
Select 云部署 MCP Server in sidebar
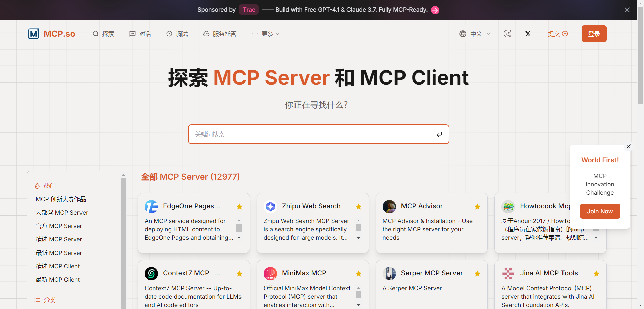coord(62,213)
